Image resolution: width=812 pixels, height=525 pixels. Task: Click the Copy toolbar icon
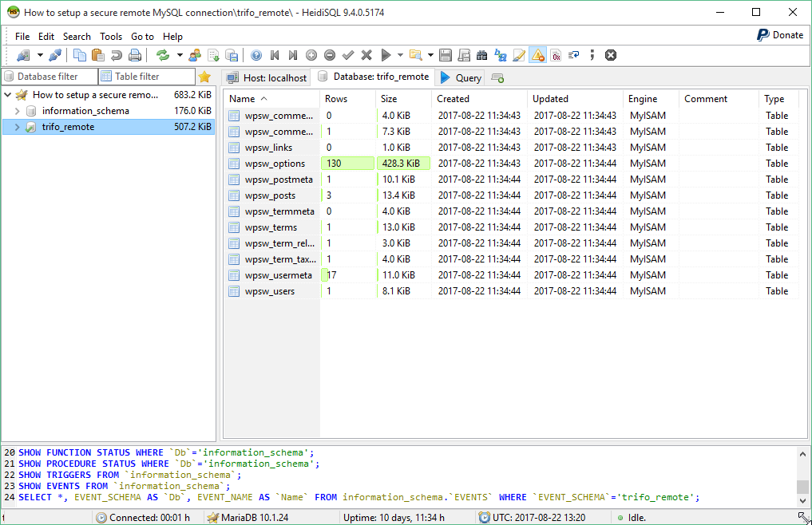click(80, 55)
